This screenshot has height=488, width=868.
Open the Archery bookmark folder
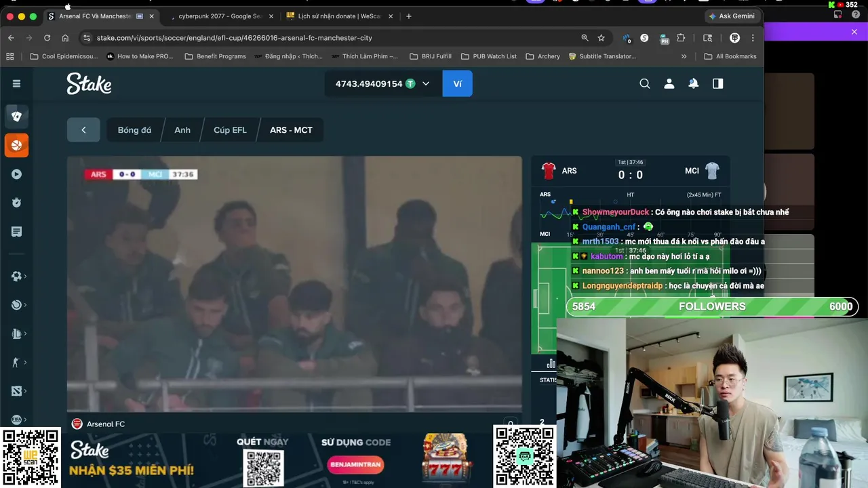[542, 56]
